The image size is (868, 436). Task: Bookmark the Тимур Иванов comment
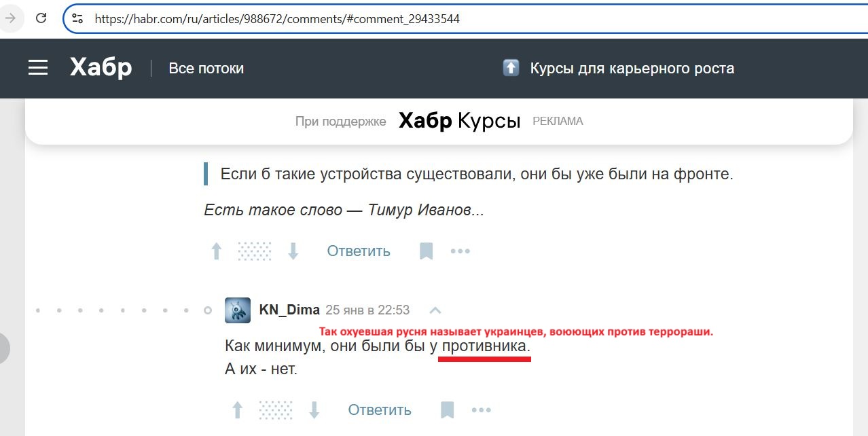[426, 251]
